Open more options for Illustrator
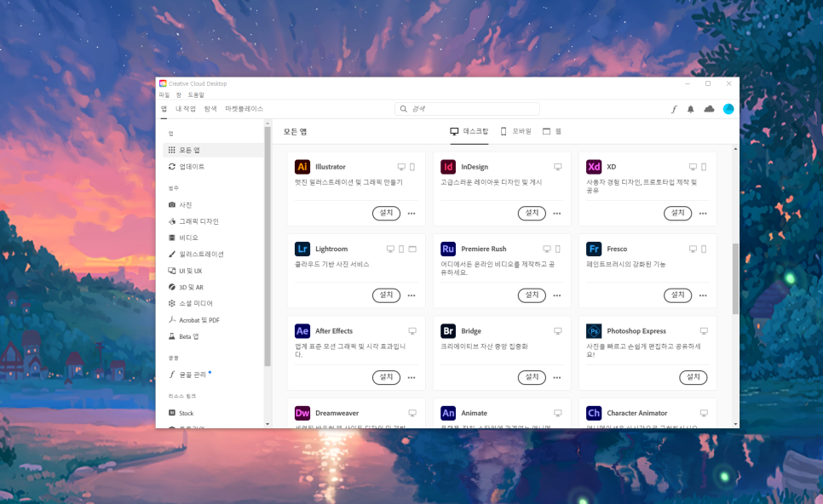Image resolution: width=823 pixels, height=504 pixels. (411, 214)
